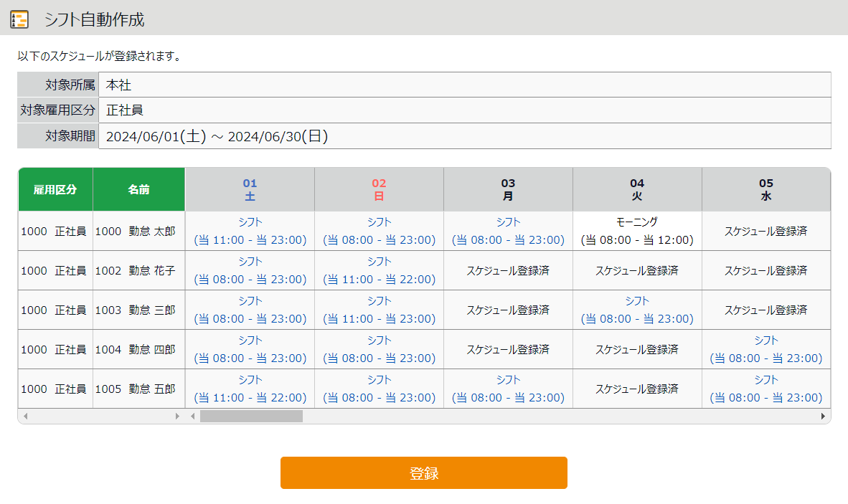Click the shift auto-create header icon

(x=19, y=19)
